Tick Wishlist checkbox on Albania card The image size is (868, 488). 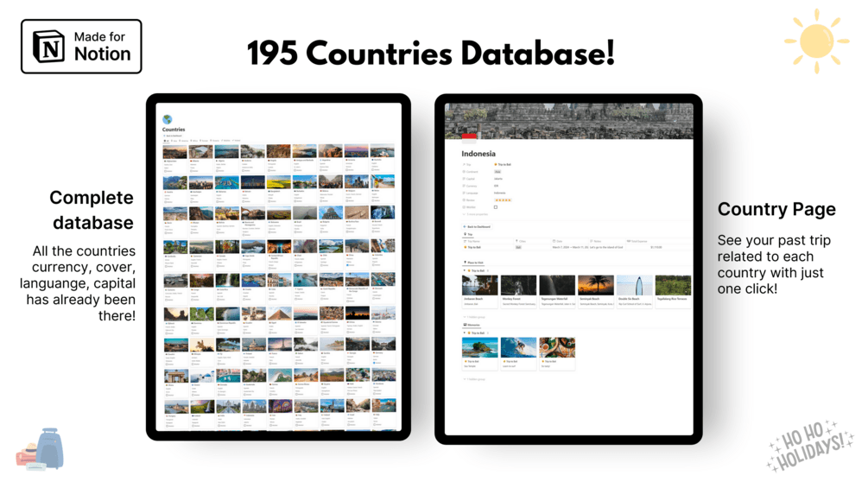(x=191, y=172)
